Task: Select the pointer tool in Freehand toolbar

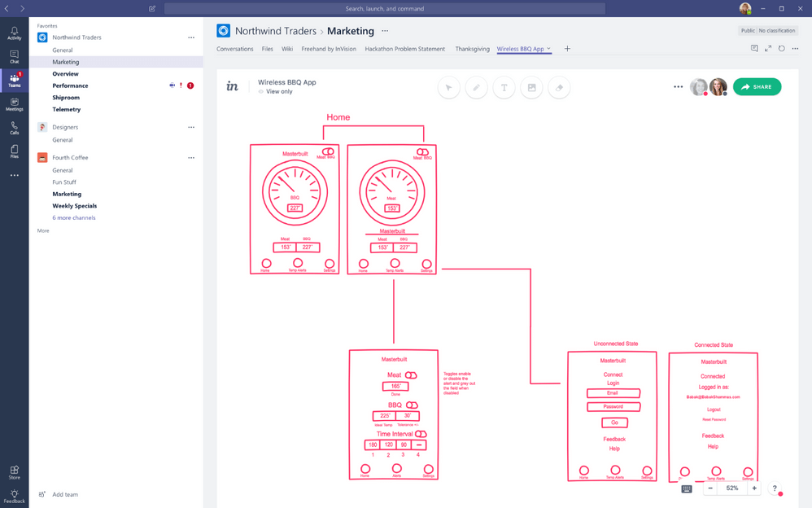Action: [449, 87]
